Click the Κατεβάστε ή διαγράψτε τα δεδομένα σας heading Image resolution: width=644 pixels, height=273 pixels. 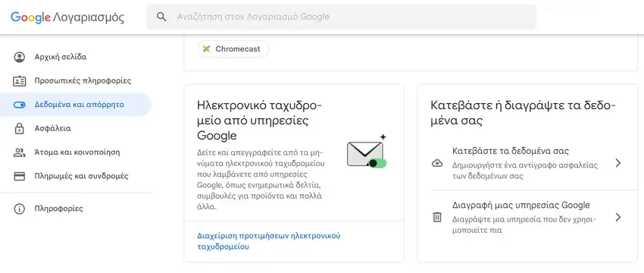click(x=524, y=113)
